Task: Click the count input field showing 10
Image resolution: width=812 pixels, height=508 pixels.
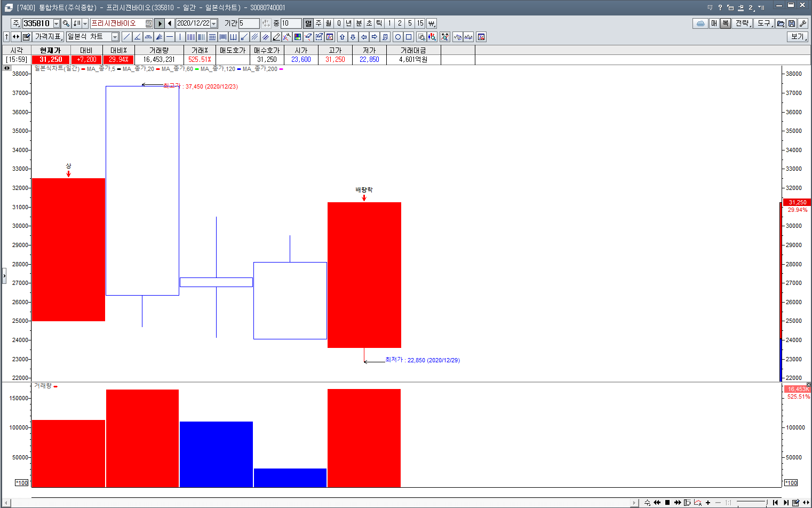Action: (x=291, y=23)
